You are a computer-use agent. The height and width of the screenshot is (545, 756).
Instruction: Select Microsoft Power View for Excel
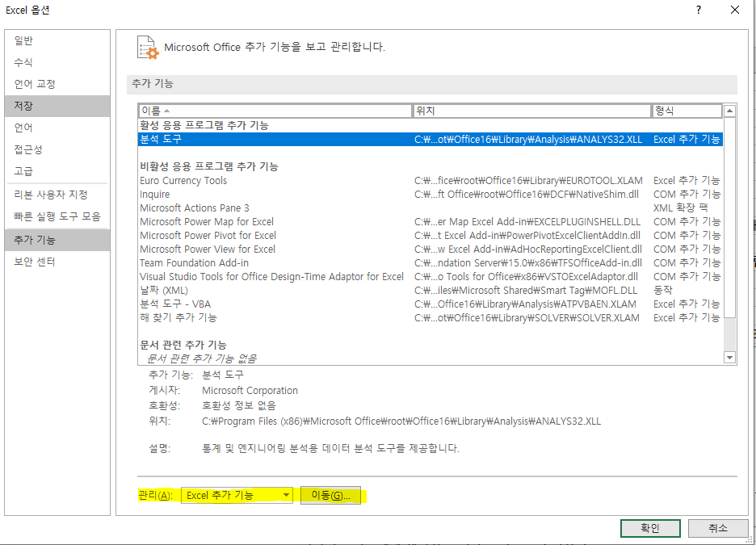[x=430, y=249]
